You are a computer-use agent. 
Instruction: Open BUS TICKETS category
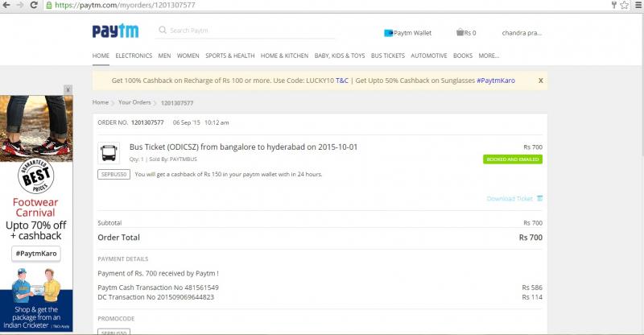click(x=388, y=56)
